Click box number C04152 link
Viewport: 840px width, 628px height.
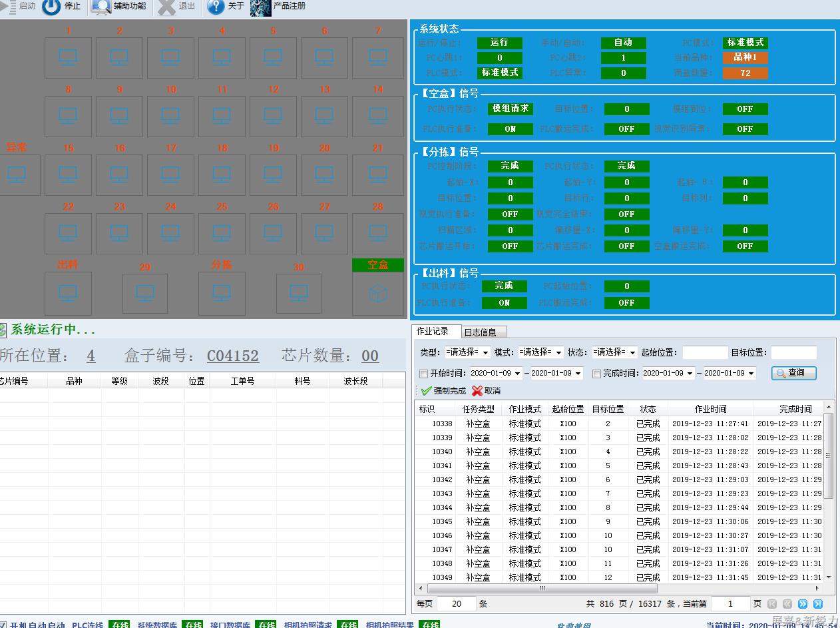tap(233, 356)
